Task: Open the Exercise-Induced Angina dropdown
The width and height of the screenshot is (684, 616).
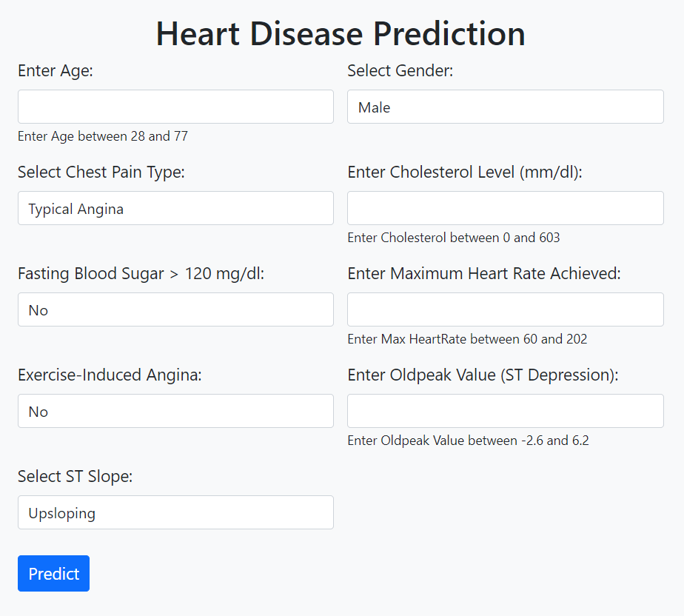Action: (175, 411)
